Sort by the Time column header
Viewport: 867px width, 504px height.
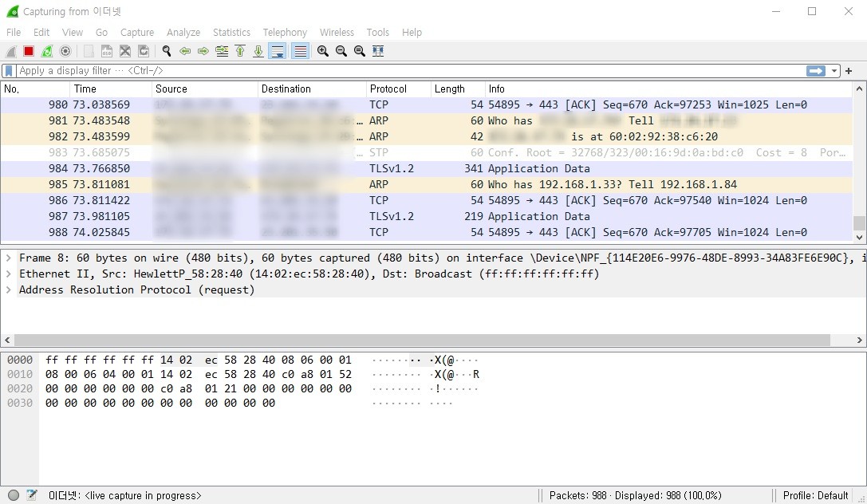[111, 89]
